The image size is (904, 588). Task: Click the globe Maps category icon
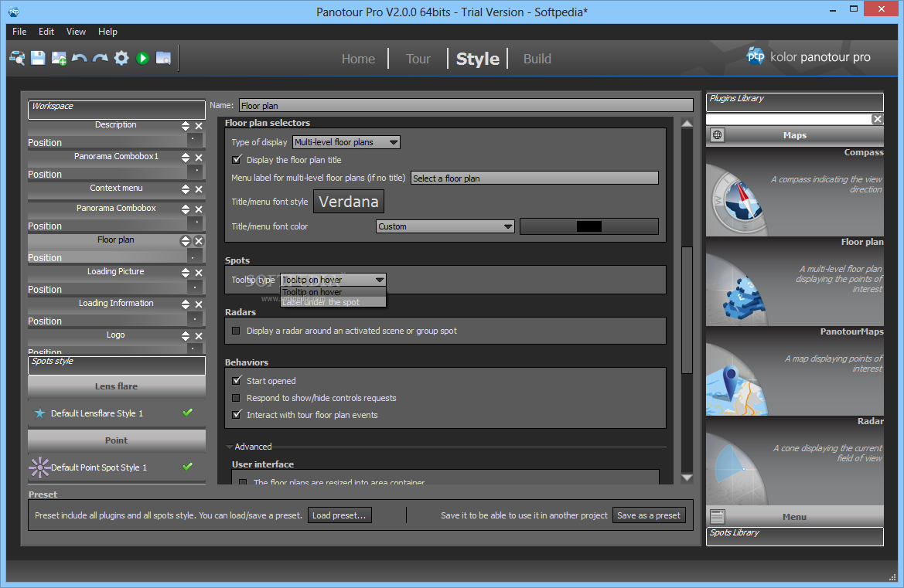(717, 135)
